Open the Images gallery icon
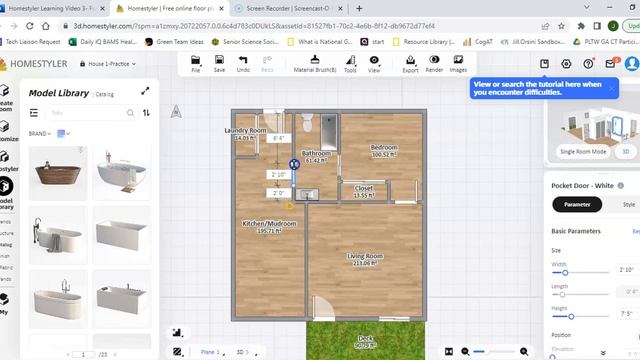Screen dimensions: 640x360 (458, 64)
